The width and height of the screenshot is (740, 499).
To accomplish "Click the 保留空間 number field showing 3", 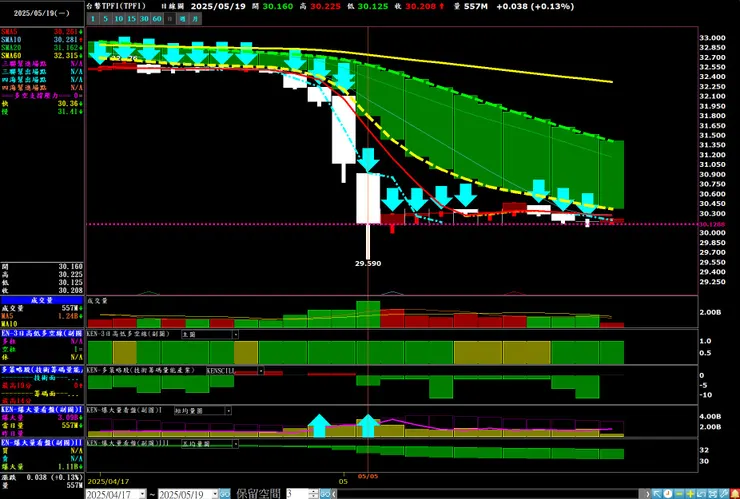I will (x=297, y=494).
